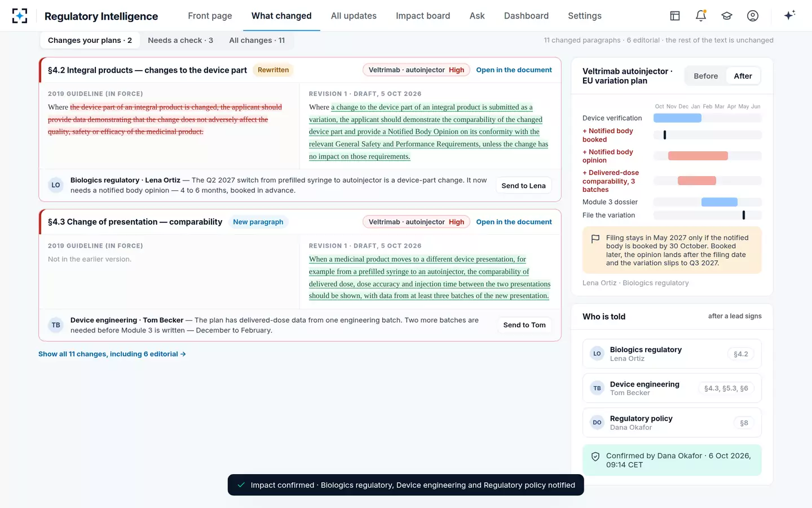Click the graduation cap learning icon
The width and height of the screenshot is (812, 508).
(727, 16)
